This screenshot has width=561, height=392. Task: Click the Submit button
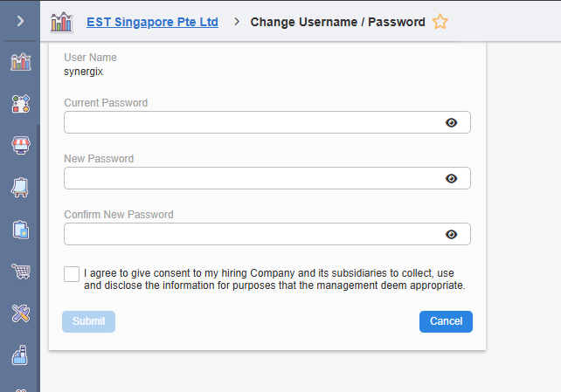(88, 321)
